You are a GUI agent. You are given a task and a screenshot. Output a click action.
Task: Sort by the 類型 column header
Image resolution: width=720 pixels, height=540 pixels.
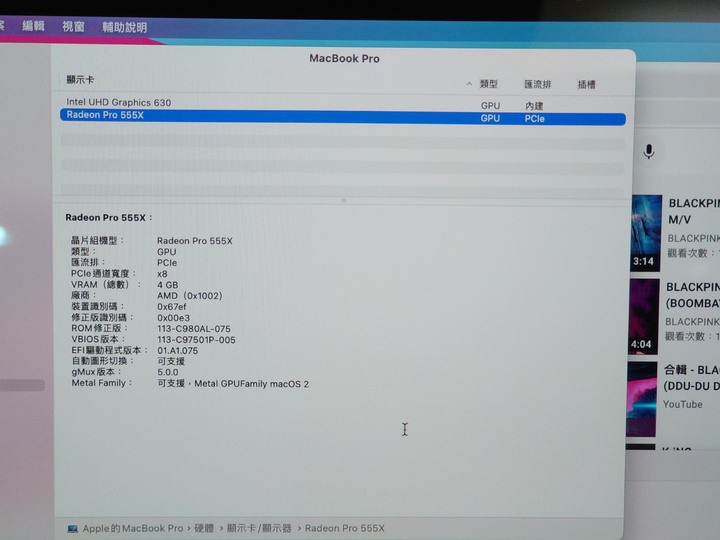point(489,84)
